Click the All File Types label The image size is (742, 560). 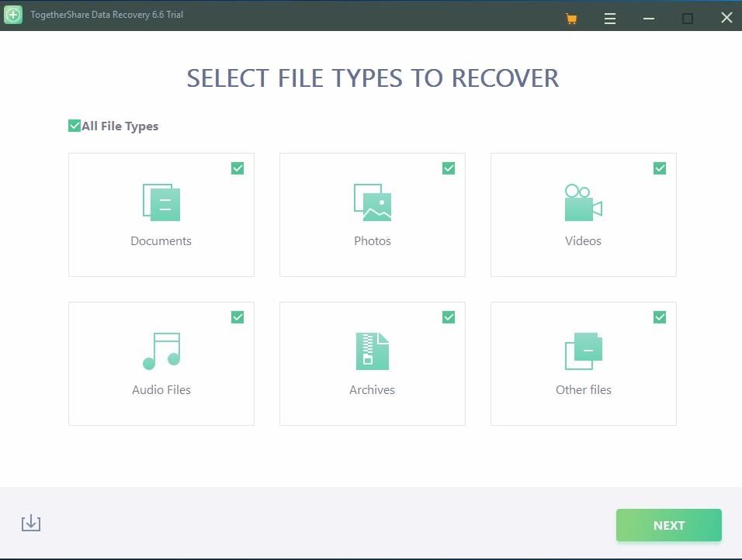pyautogui.click(x=120, y=126)
